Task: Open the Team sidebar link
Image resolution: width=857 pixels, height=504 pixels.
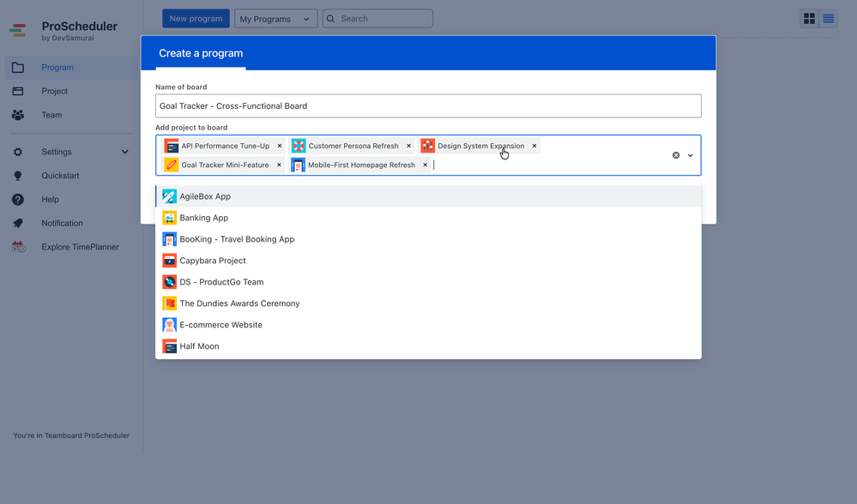Action: 52,115
